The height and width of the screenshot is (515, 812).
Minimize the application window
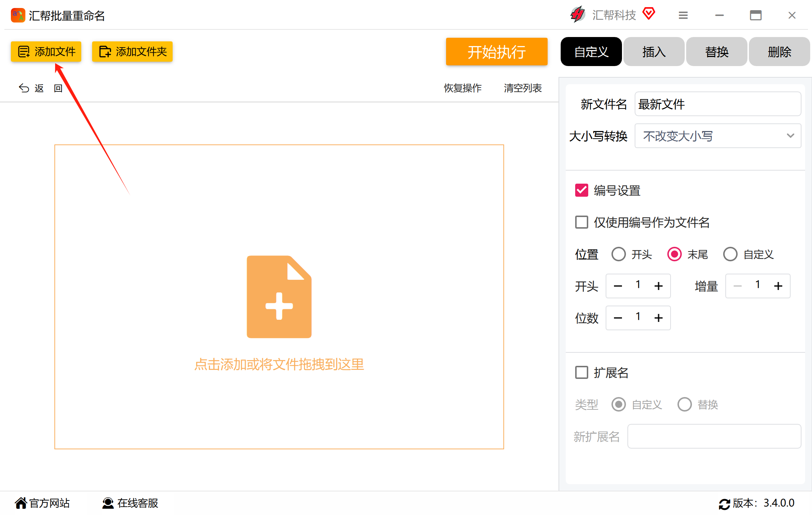(720, 15)
